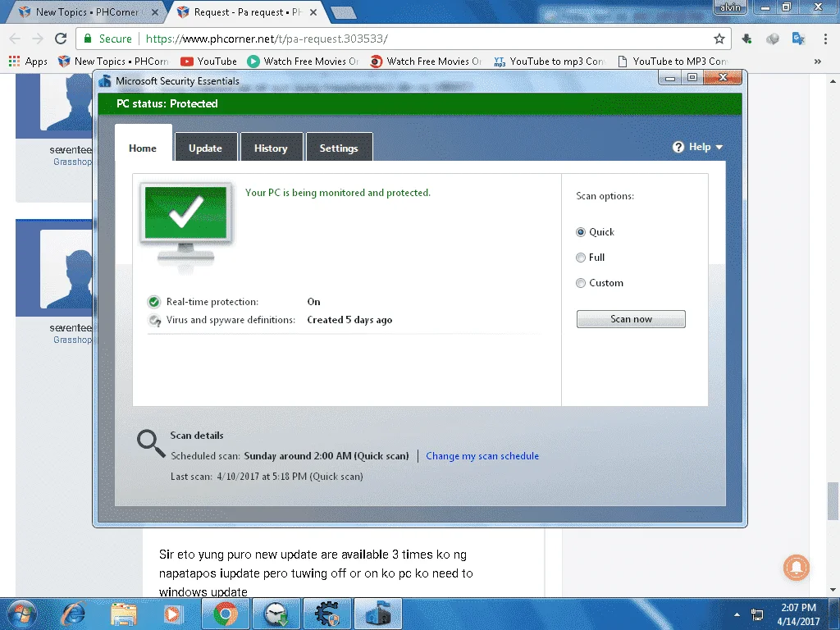The image size is (840, 630).
Task: Open New Topics PHCorner bookmark
Action: point(113,61)
